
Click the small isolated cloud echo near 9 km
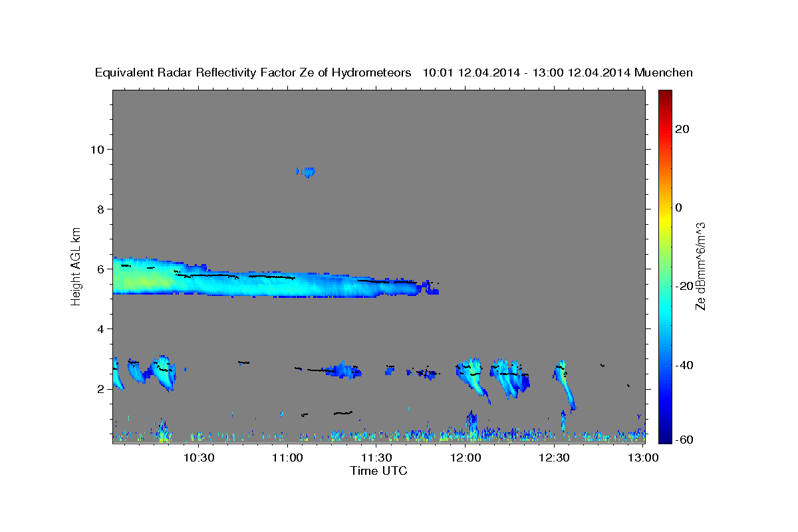[x=305, y=172]
